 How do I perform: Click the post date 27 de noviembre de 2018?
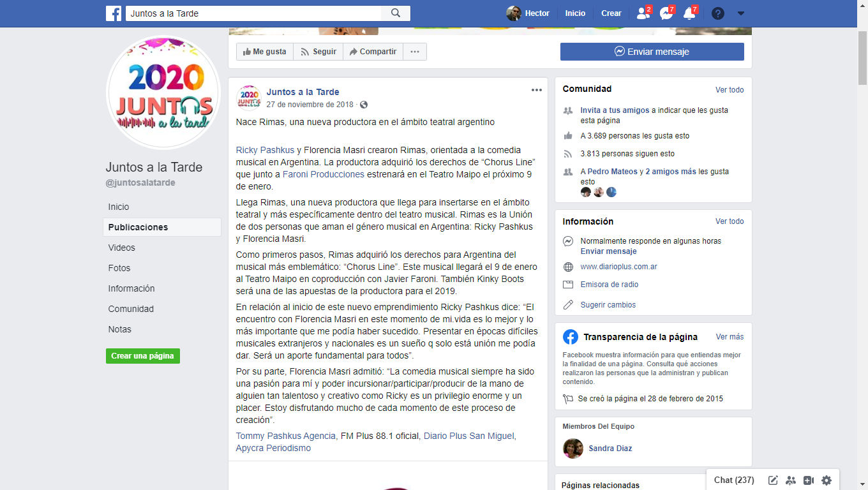[310, 105]
